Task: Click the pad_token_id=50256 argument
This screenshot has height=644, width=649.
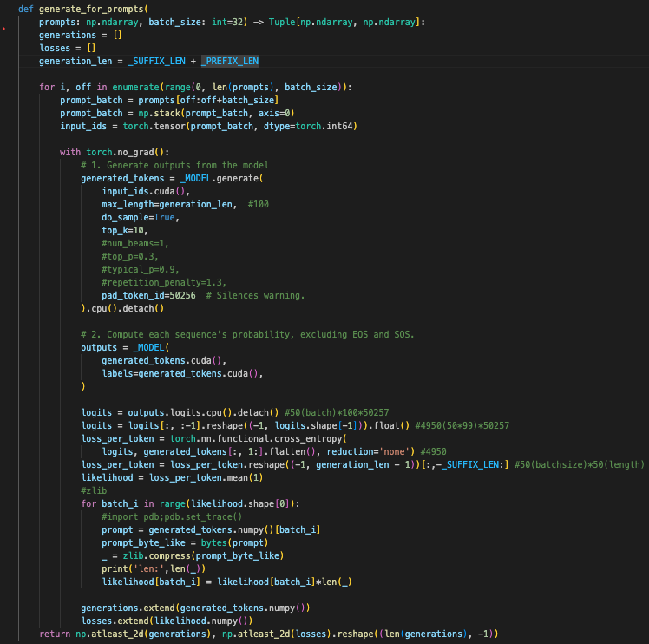Action: coord(148,295)
